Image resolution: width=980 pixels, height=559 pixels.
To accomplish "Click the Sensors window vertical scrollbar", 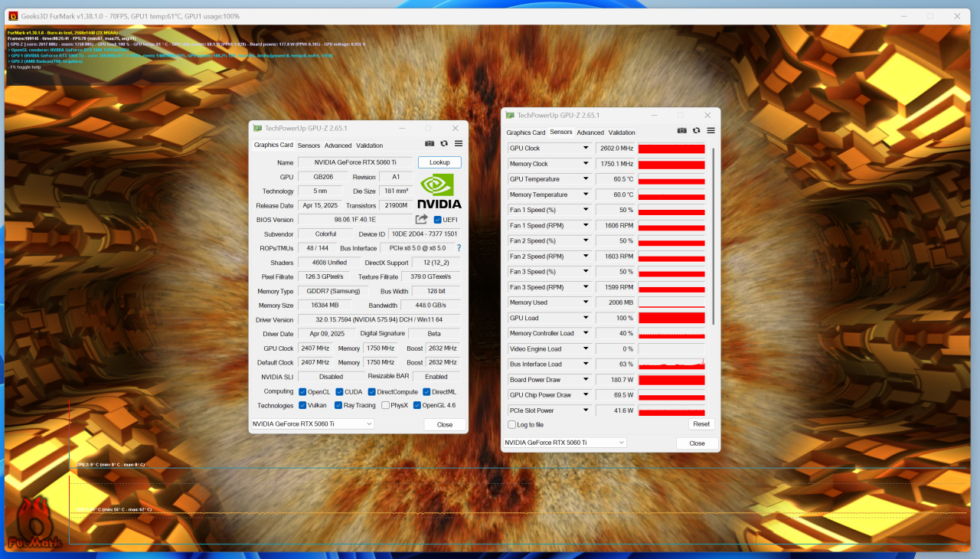I will (714, 236).
